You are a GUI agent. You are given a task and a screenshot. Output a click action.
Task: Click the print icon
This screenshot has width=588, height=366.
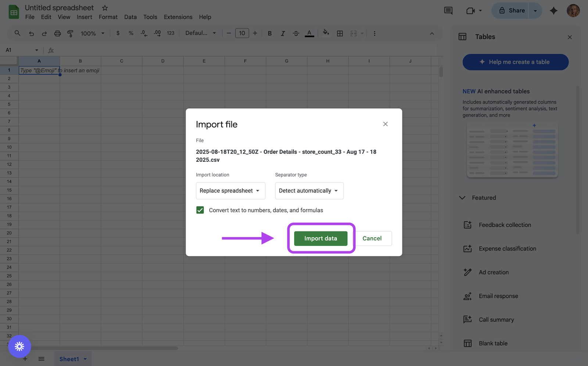click(x=57, y=33)
